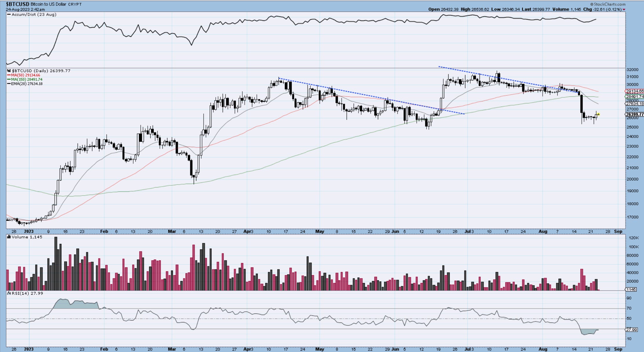Click the Jul date label on price axis

point(467,231)
